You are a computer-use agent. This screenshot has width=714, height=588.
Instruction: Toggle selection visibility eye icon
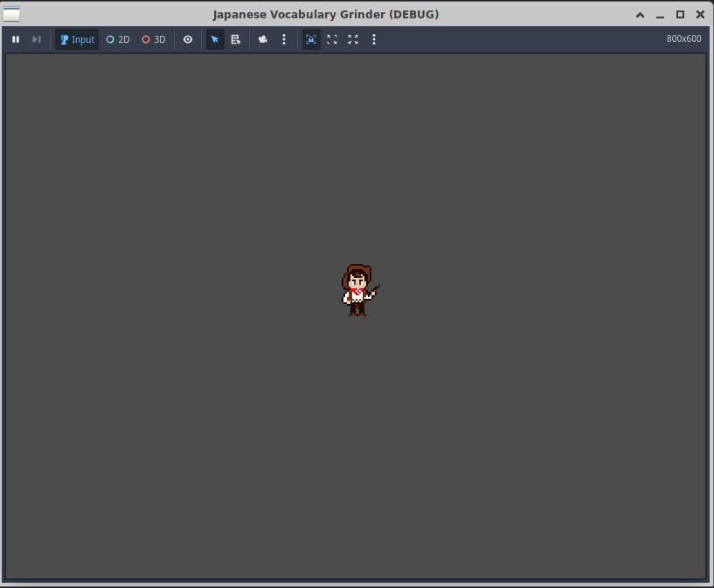click(188, 39)
